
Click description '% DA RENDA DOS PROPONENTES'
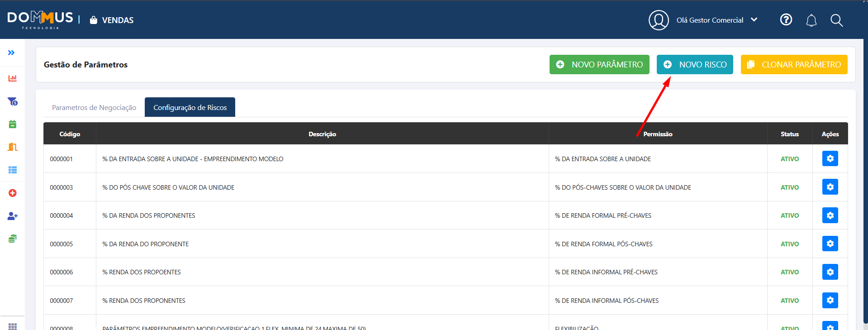click(x=149, y=215)
